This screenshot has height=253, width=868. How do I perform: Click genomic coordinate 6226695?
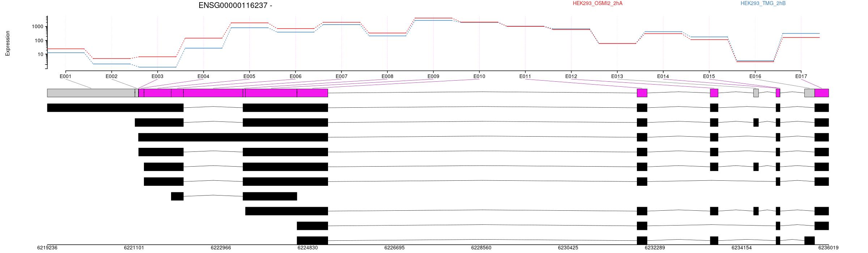coord(394,248)
